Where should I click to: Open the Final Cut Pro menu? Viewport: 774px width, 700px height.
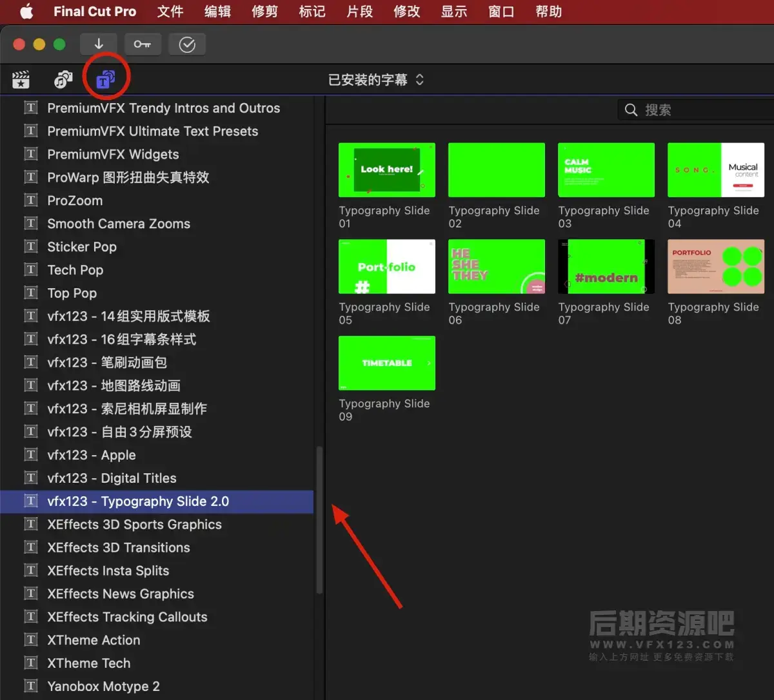(95, 12)
